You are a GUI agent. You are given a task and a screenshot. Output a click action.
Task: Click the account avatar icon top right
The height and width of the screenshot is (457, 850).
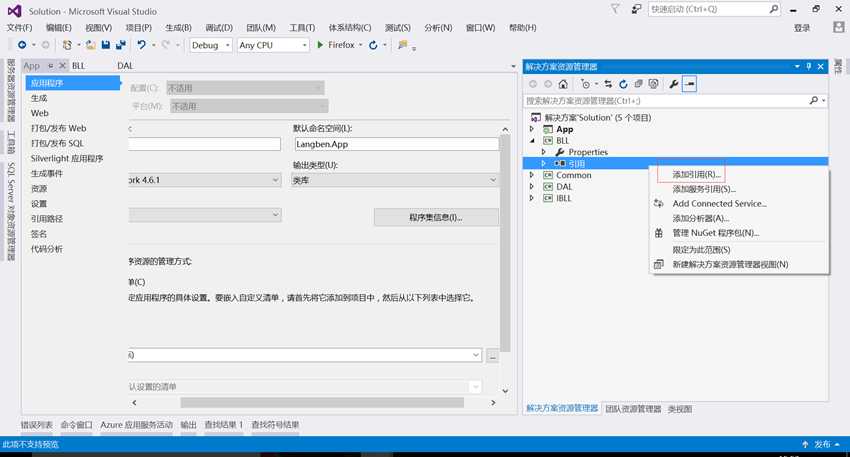click(839, 27)
